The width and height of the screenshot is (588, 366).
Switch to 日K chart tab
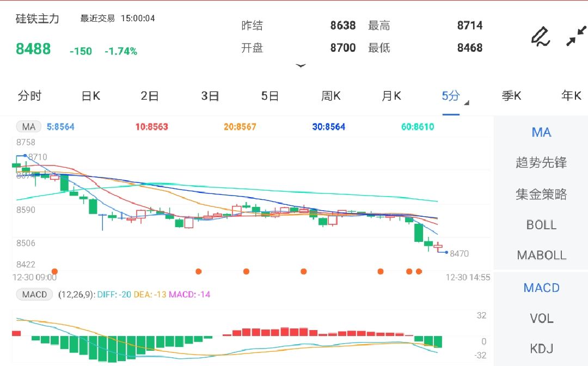(91, 96)
